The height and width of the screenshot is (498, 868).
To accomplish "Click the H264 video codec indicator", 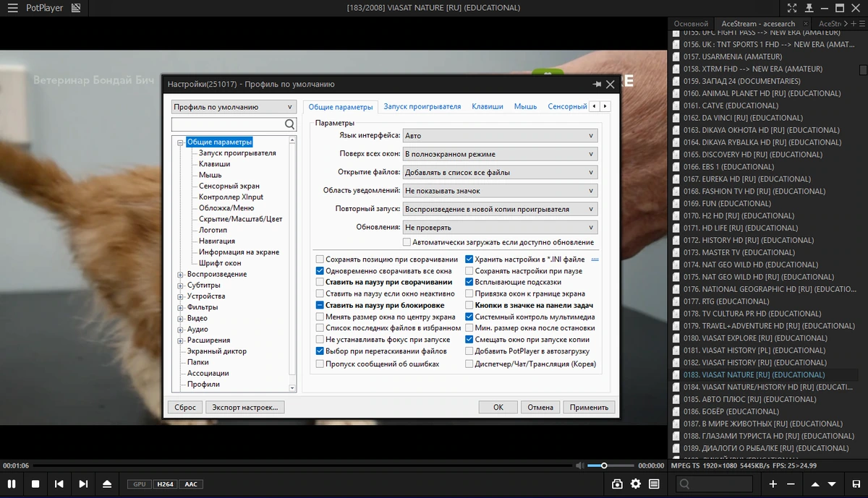I will point(164,484).
